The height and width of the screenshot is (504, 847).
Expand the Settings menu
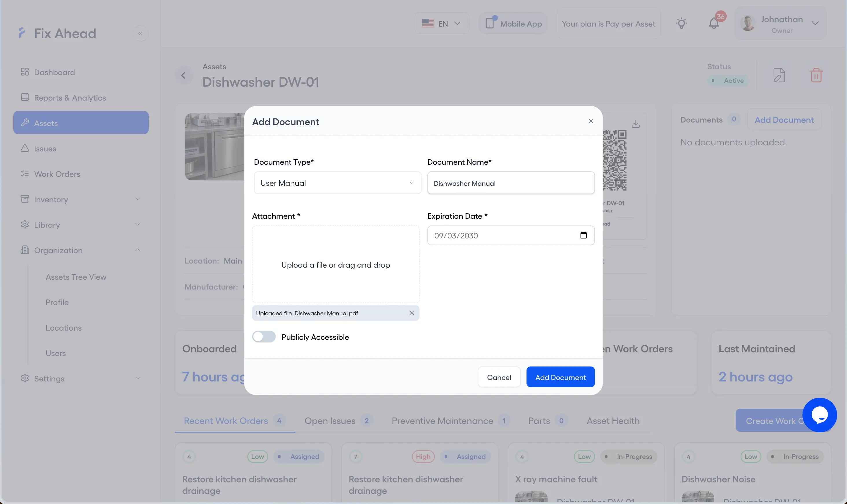81,378
